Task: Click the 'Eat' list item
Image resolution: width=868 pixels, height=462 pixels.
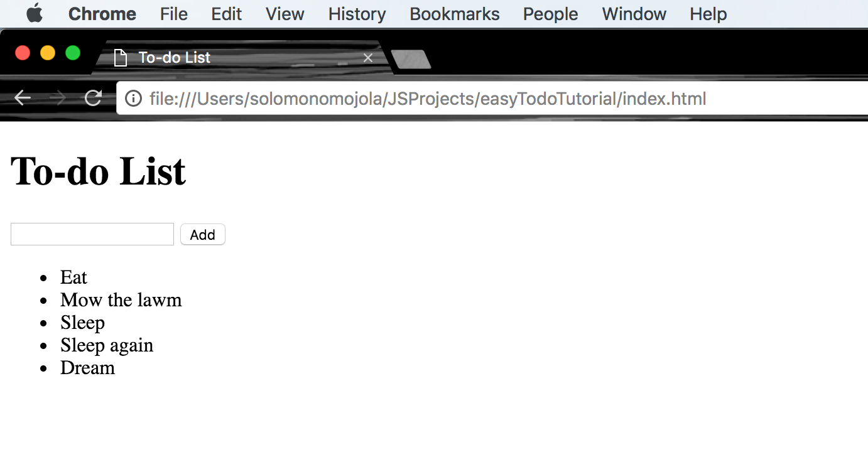Action: tap(73, 277)
